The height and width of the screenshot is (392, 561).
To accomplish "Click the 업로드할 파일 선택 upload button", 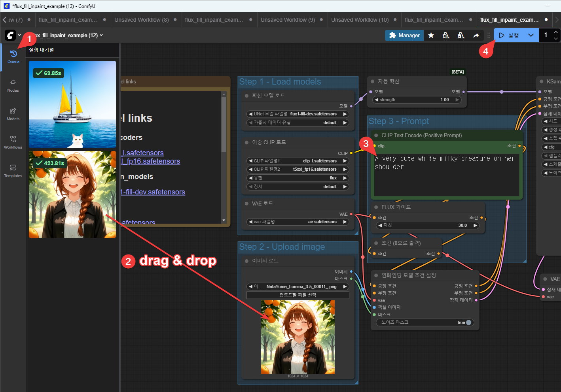I will [x=298, y=295].
